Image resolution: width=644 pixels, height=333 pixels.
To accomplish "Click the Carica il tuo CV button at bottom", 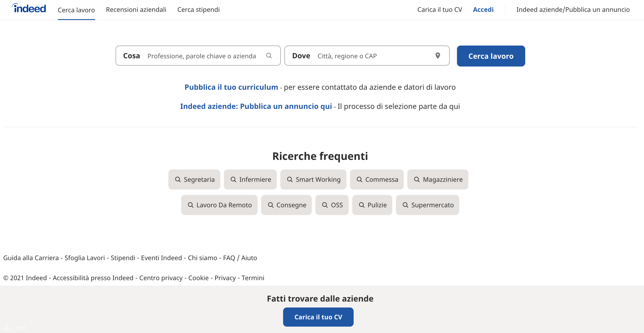I will [318, 317].
